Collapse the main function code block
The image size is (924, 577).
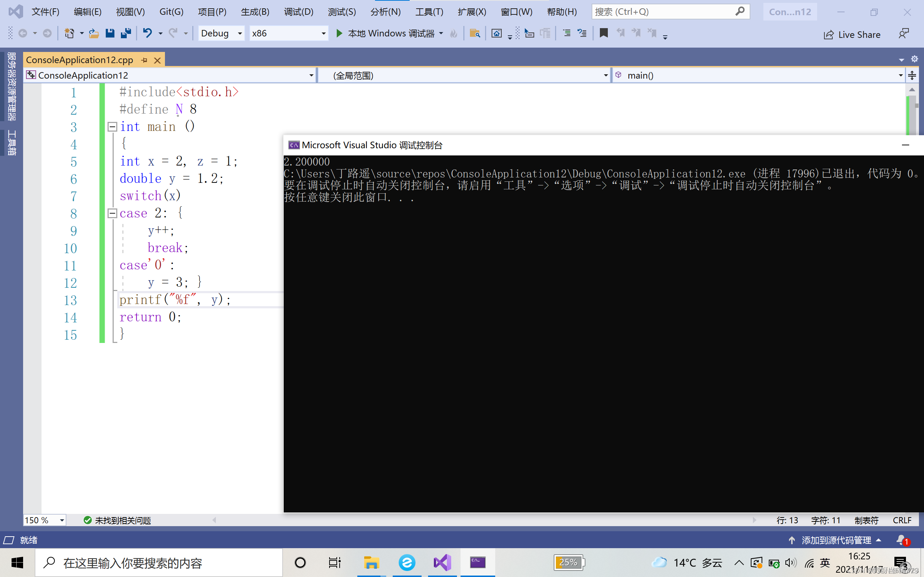(x=112, y=127)
